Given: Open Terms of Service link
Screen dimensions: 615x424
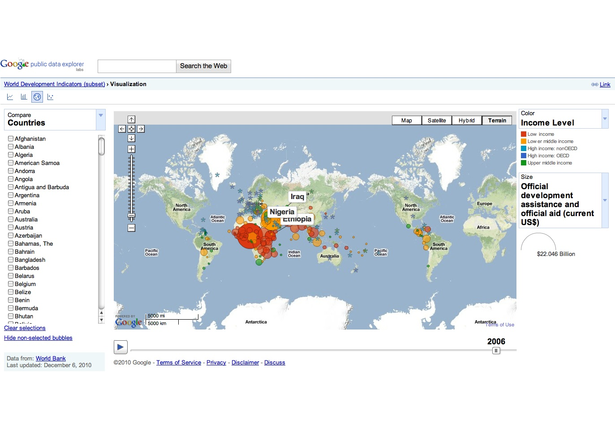Looking at the screenshot, I should click(x=179, y=362).
